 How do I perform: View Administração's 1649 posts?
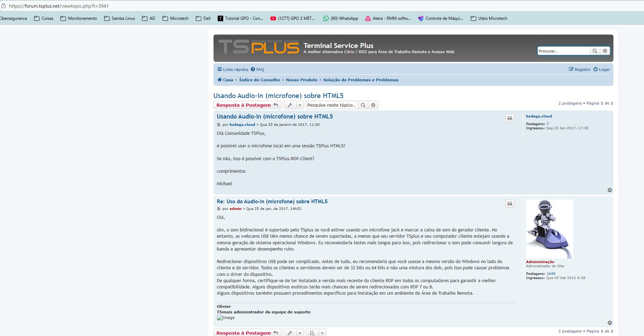click(551, 274)
